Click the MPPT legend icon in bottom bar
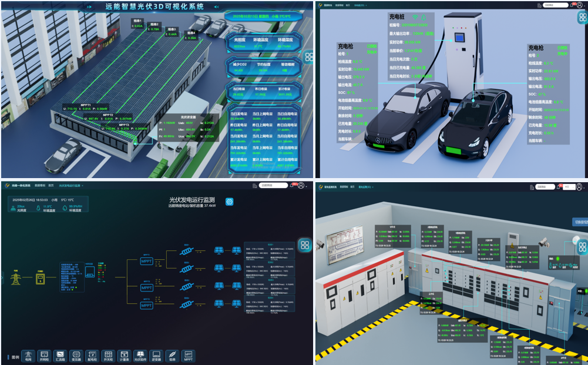588x365 pixels. pos(188,355)
